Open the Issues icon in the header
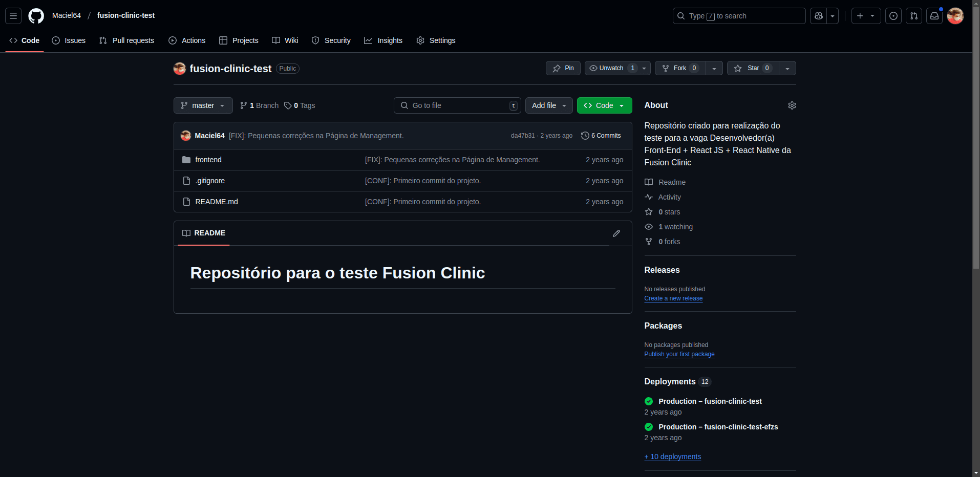The width and height of the screenshot is (980, 477). click(893, 16)
